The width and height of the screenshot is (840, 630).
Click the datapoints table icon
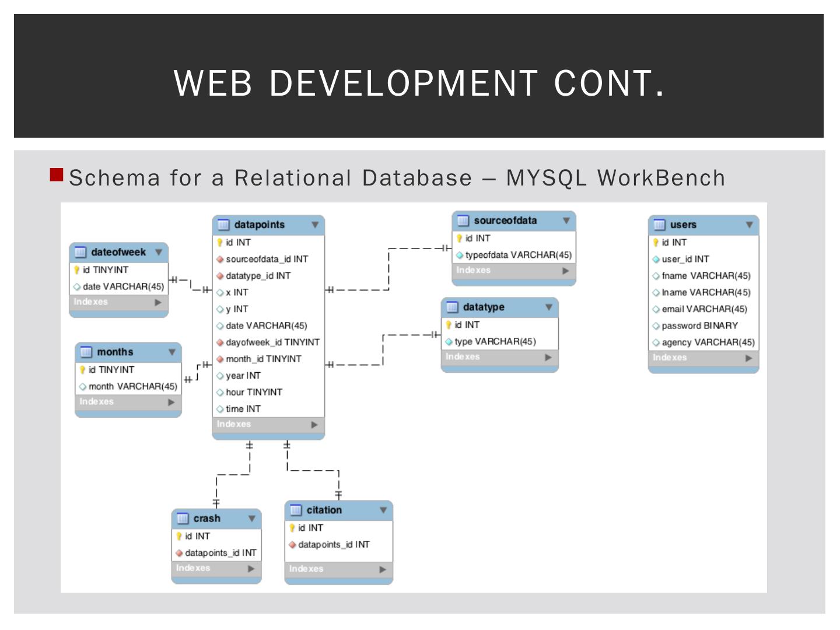pyautogui.click(x=223, y=225)
